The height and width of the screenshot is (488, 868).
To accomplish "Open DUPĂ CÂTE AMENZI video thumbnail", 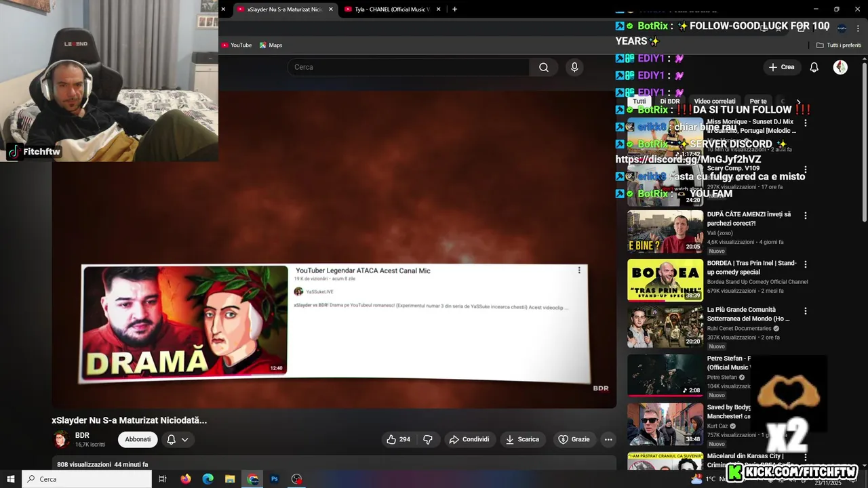I will click(665, 231).
